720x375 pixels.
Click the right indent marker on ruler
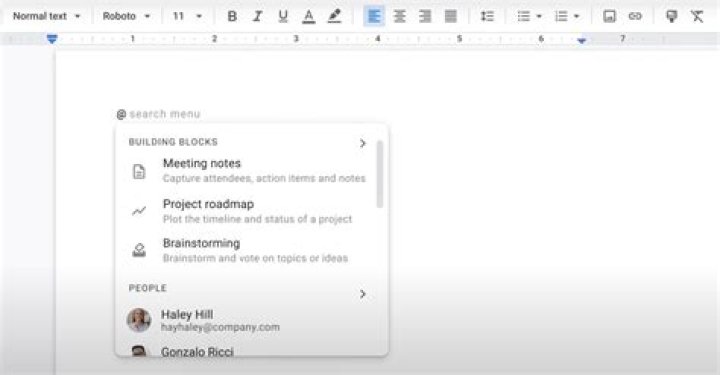pyautogui.click(x=581, y=40)
